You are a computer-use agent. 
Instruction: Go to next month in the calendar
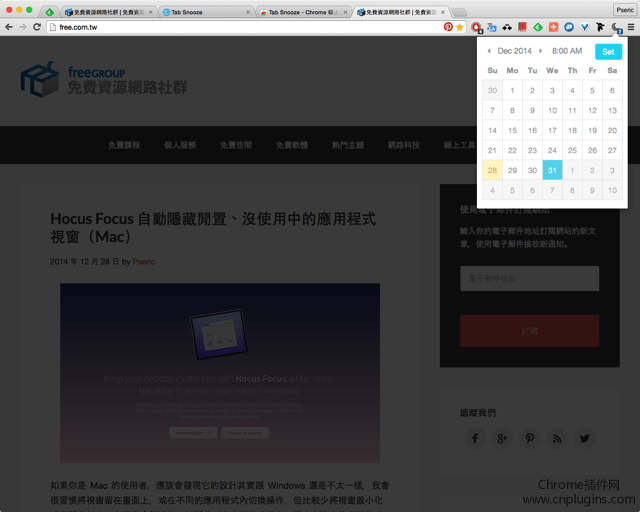pos(540,51)
